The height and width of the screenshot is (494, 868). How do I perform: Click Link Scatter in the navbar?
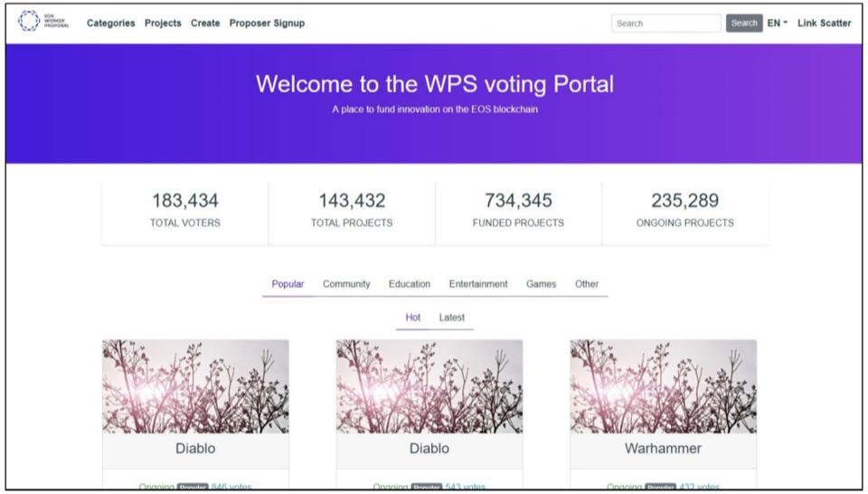pos(824,24)
